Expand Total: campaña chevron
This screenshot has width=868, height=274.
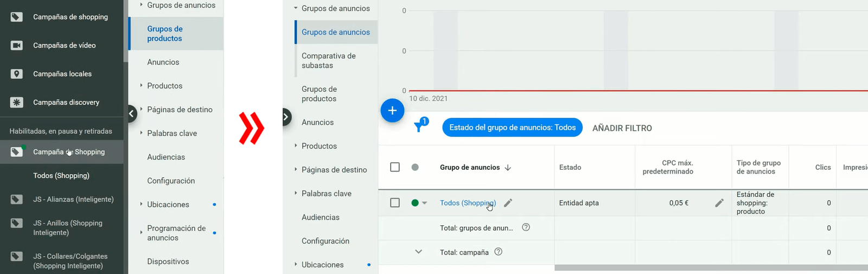418,252
